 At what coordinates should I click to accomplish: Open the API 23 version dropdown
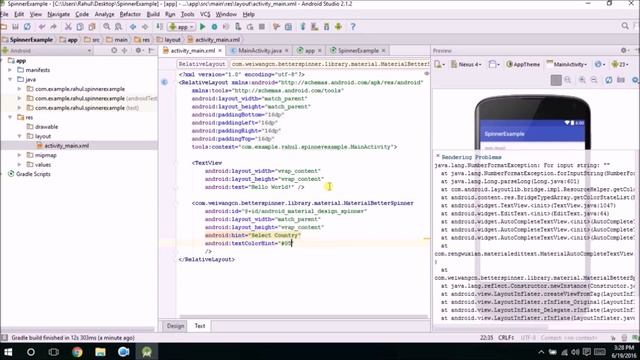pyautogui.click(x=620, y=64)
